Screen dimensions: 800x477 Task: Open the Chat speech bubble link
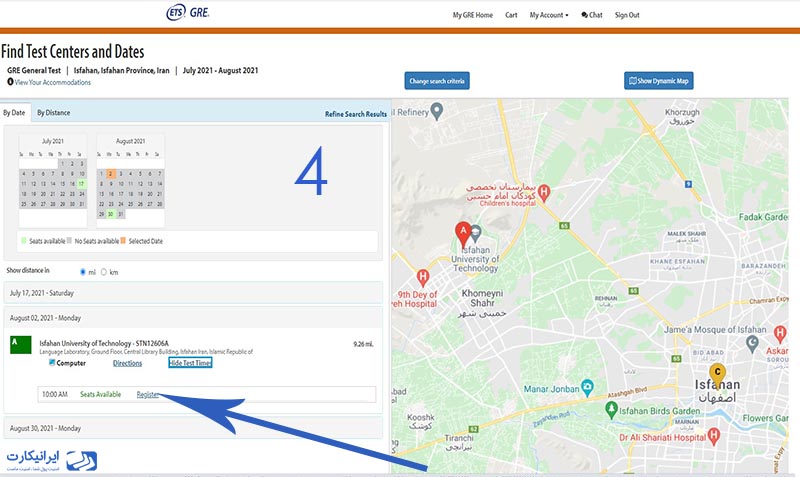click(592, 15)
